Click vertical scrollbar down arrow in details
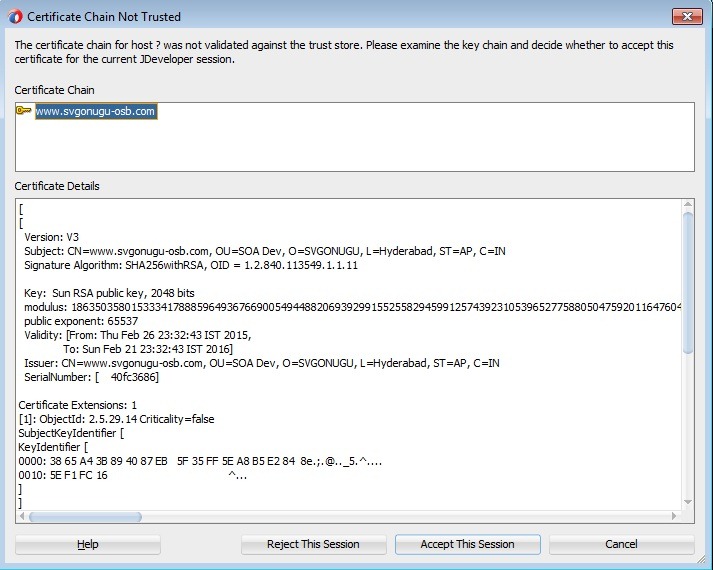The width and height of the screenshot is (713, 570). 688,502
